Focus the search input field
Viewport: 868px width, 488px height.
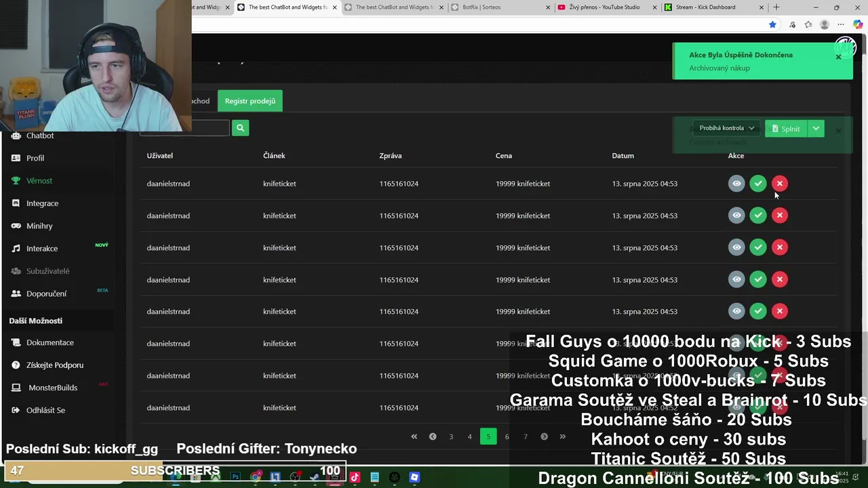pyautogui.click(x=184, y=128)
